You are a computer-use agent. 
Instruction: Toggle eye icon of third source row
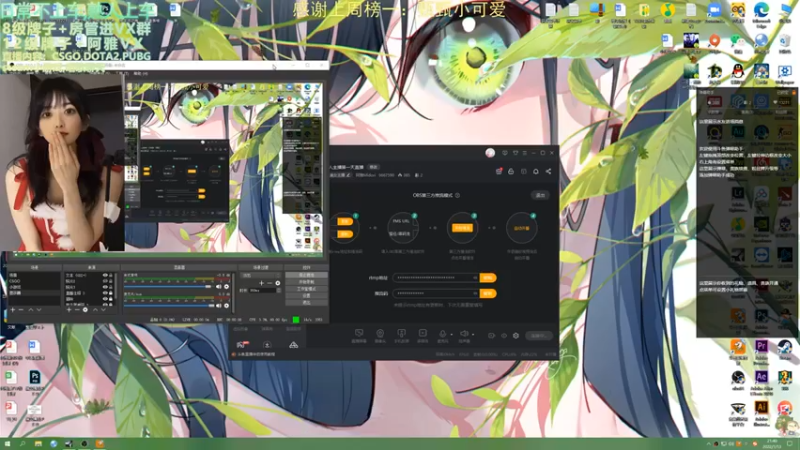[105, 287]
